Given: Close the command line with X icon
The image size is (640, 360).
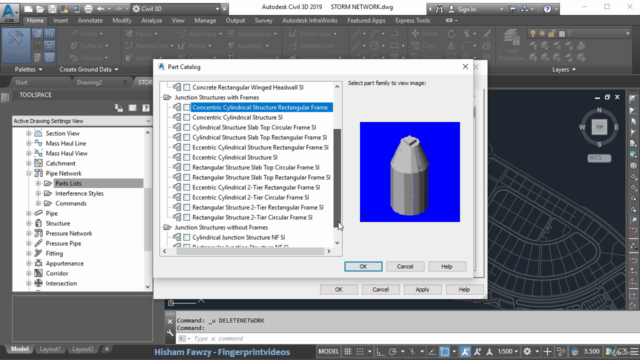Looking at the screenshot, I should [170, 322].
